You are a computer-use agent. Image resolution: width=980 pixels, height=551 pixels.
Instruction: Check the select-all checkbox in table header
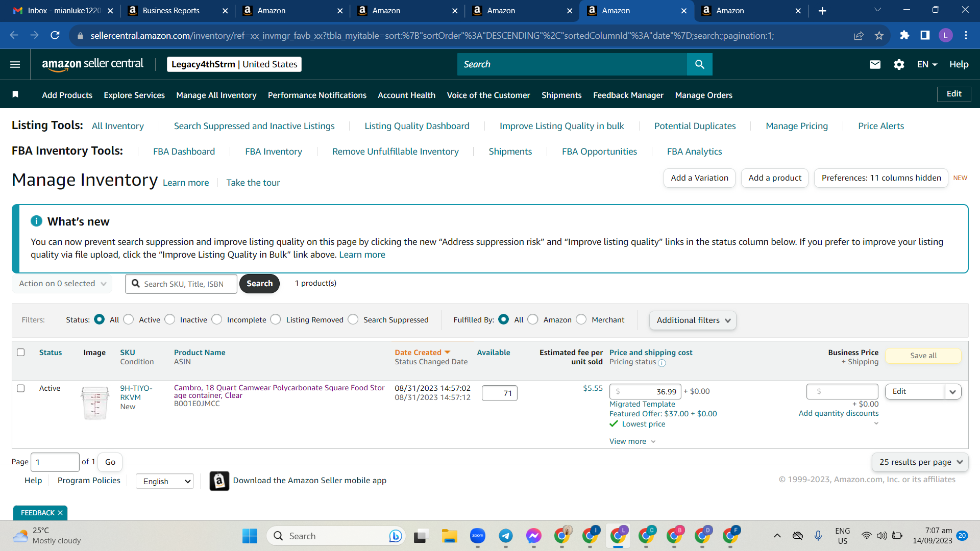(21, 352)
